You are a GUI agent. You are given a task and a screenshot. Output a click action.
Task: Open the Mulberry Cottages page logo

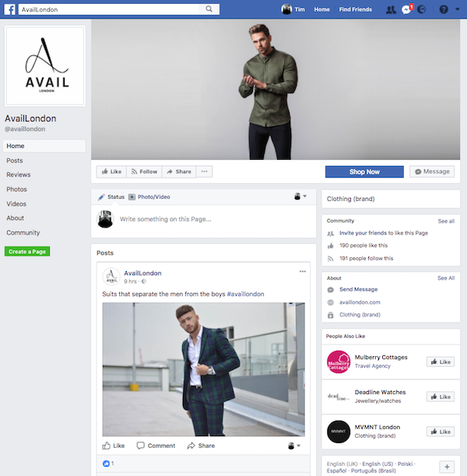tap(339, 361)
